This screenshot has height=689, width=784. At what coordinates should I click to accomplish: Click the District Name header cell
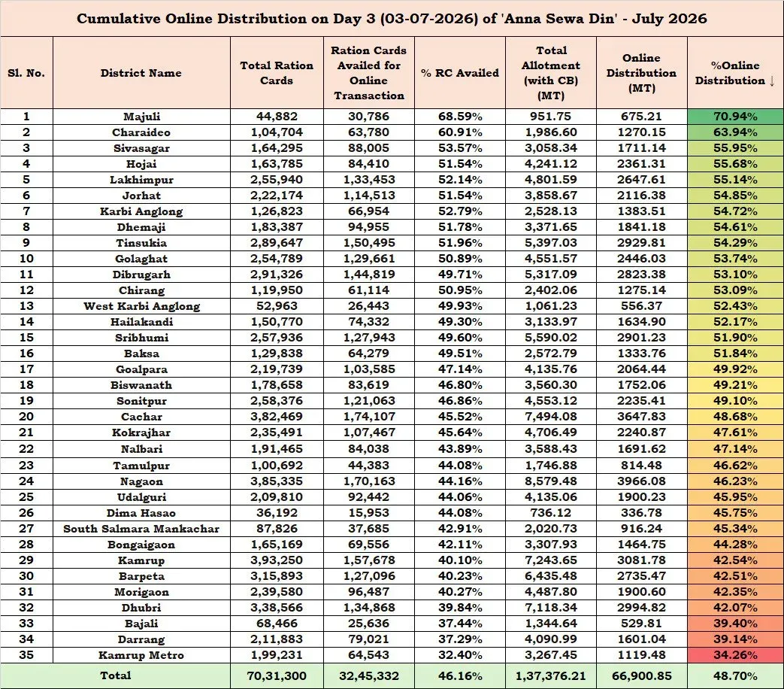141,72
